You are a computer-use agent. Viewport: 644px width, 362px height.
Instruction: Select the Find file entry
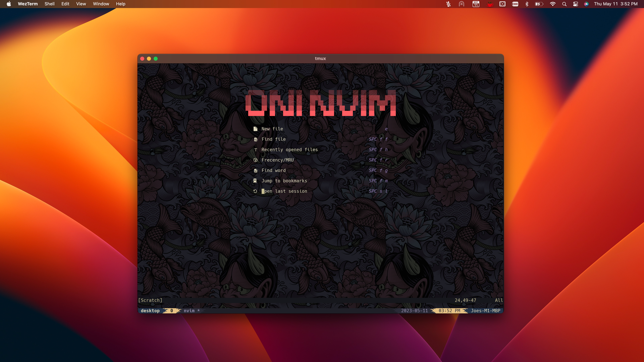click(274, 139)
